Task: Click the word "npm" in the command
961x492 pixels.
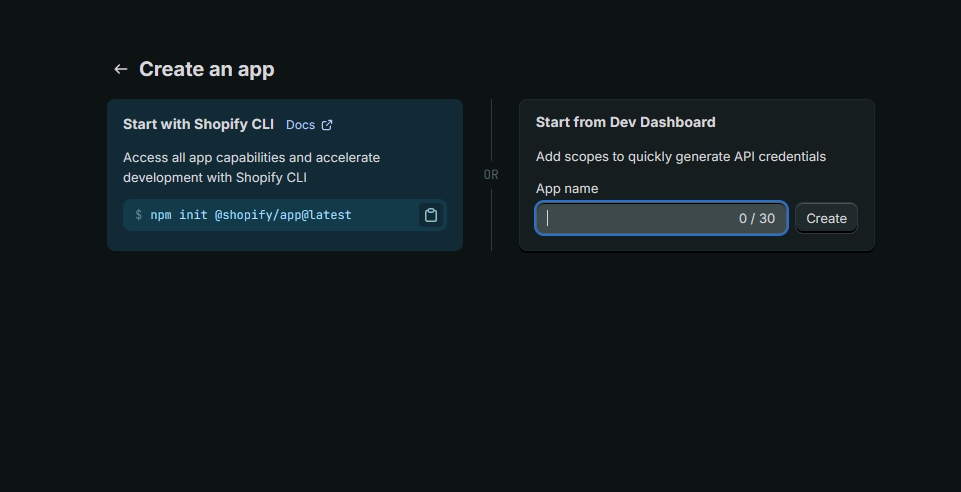Action: pos(161,215)
